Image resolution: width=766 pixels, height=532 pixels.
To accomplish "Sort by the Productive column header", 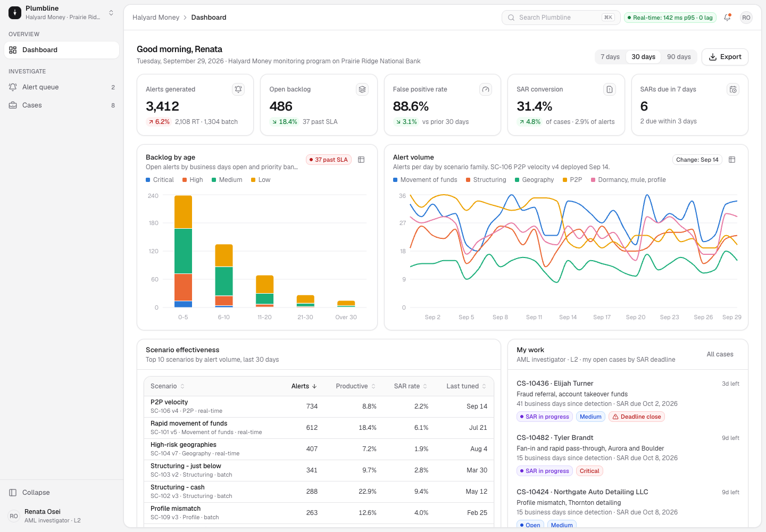I will tap(355, 386).
